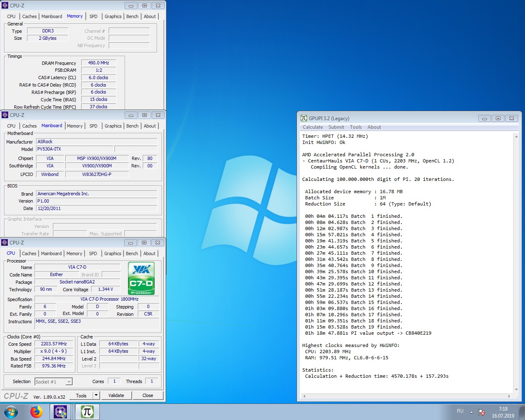This screenshot has height=420, width=525.
Task: Click GPUPI horizontal scroll left arrow
Action: click(304, 396)
